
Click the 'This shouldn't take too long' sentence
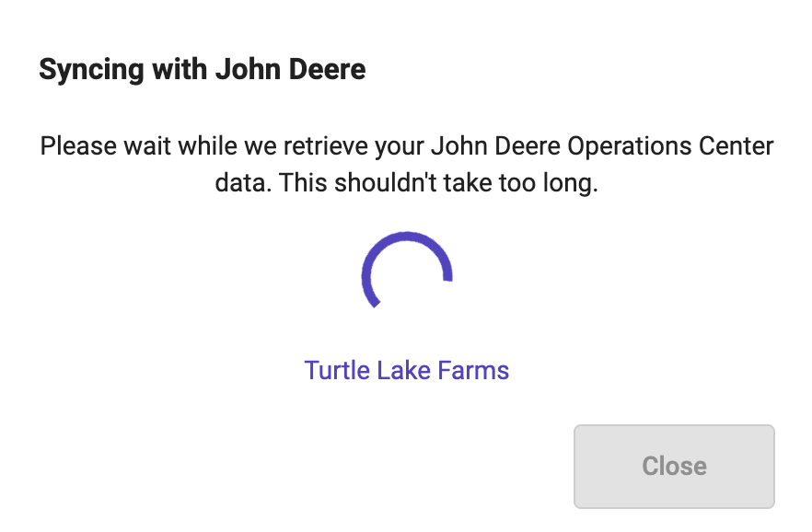click(x=438, y=182)
